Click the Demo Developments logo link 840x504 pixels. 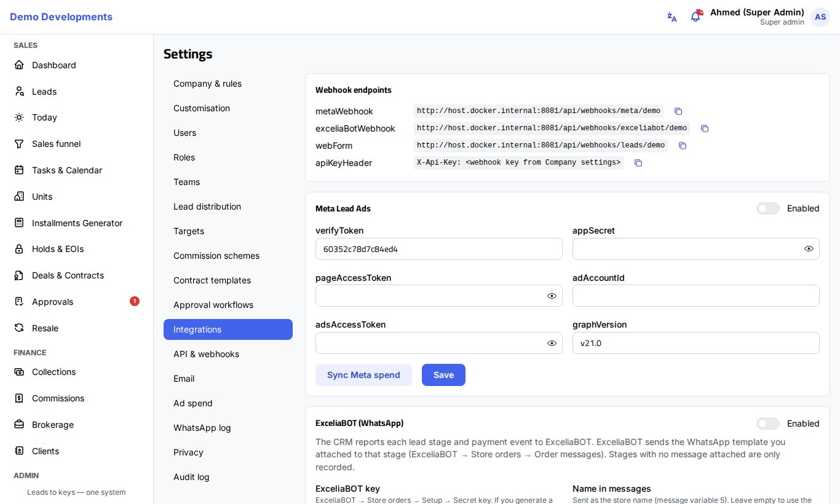point(61,17)
